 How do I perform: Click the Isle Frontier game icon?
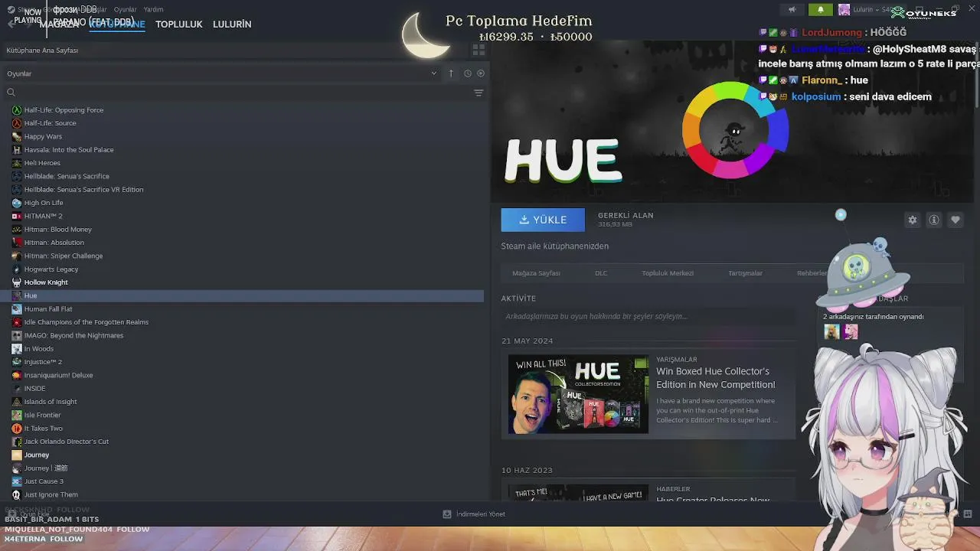(x=17, y=415)
